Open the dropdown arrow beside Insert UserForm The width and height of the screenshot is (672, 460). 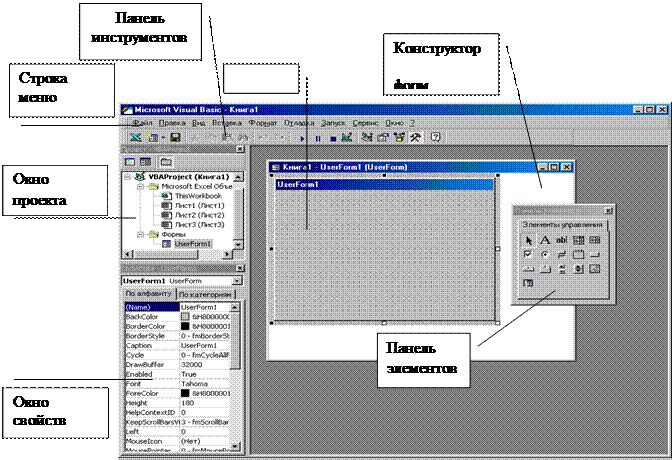pos(163,138)
